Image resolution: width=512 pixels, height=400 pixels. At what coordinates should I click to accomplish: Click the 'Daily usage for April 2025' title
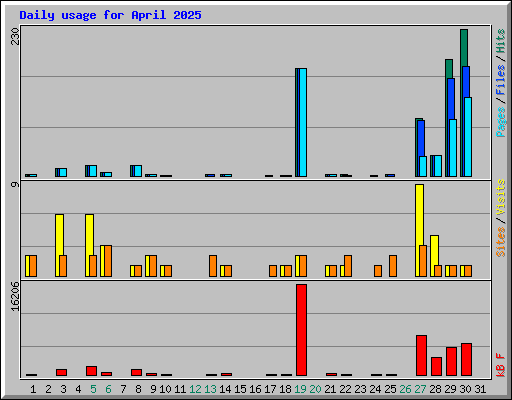pos(110,15)
